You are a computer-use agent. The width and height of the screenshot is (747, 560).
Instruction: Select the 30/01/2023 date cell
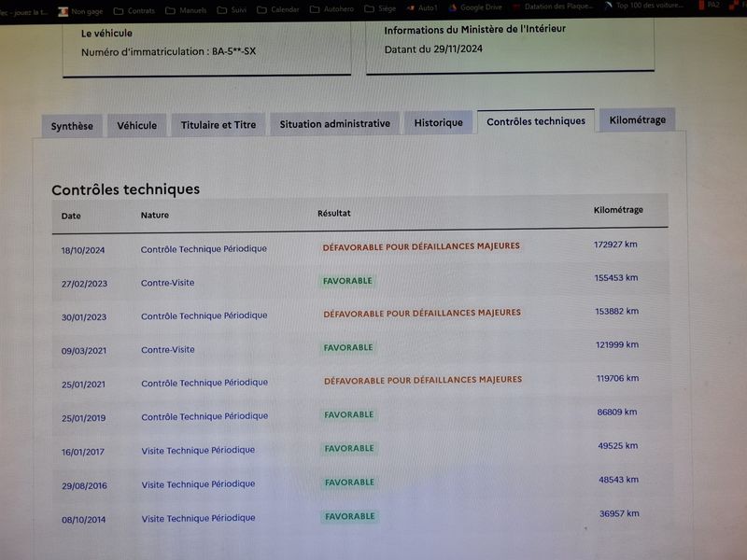tap(84, 317)
